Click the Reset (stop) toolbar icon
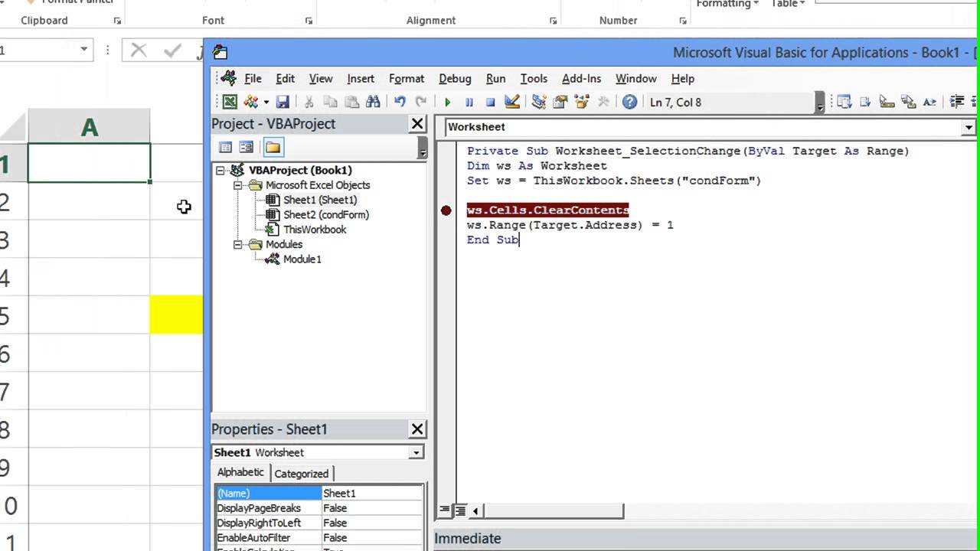This screenshot has width=980, height=551. point(491,102)
